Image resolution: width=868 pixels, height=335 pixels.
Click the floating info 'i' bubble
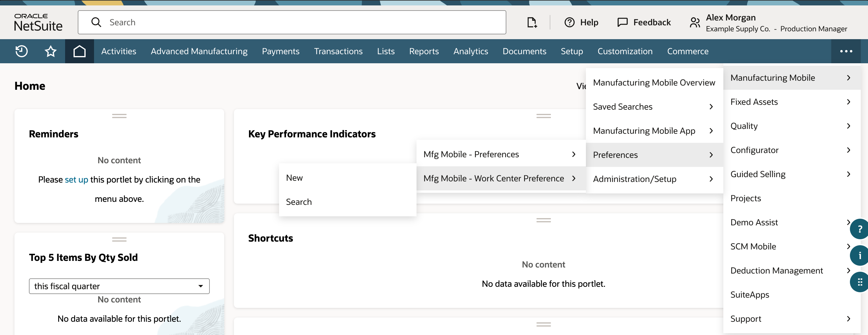tap(859, 255)
